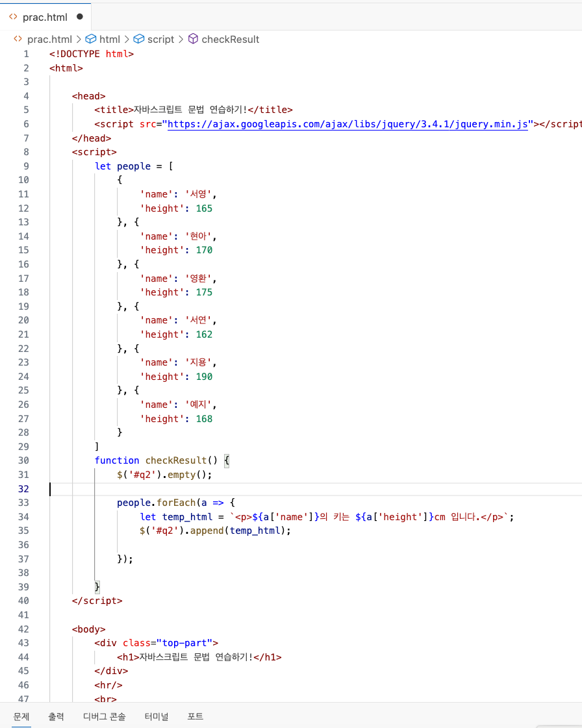Click the <title> tag on line 5

(114, 110)
